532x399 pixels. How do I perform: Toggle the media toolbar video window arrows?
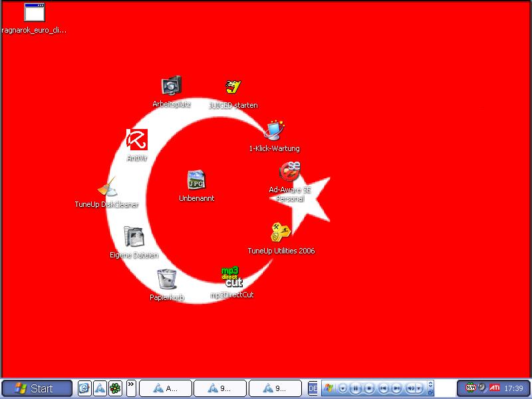(430, 384)
